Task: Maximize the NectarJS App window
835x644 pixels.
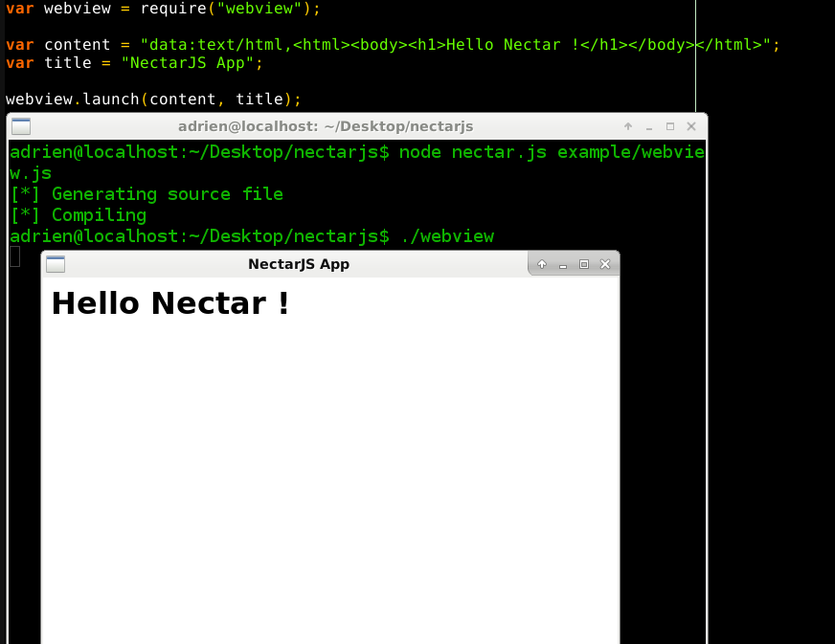Action: [584, 263]
